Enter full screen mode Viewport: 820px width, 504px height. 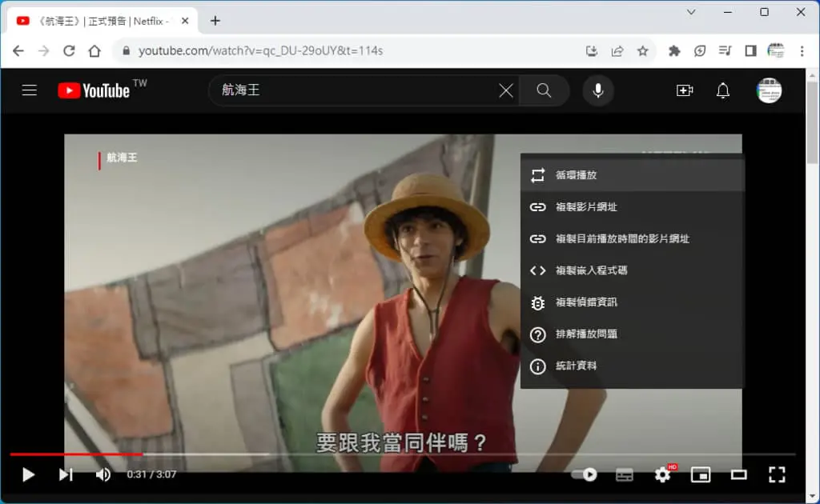777,474
